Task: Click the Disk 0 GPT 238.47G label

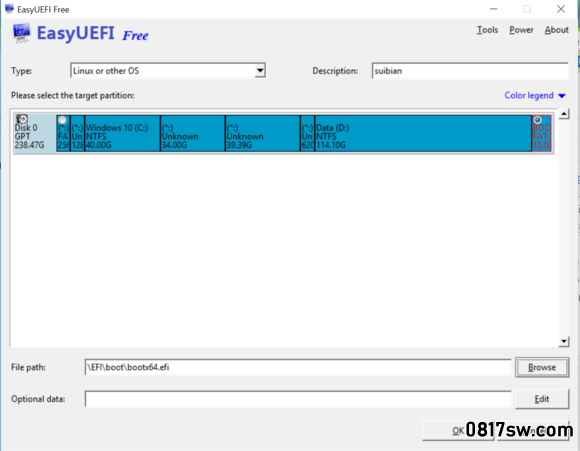Action: [29, 137]
